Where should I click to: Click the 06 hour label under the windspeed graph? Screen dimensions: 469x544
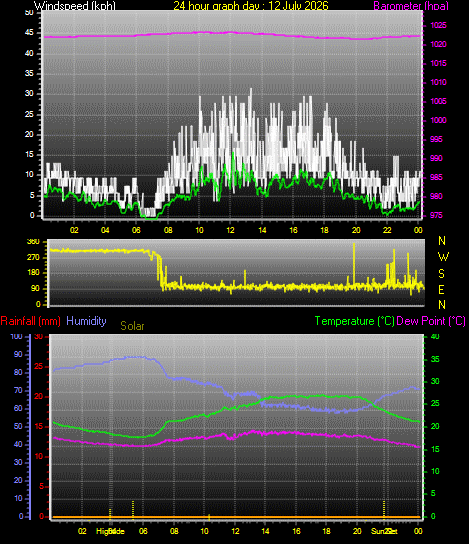click(136, 230)
